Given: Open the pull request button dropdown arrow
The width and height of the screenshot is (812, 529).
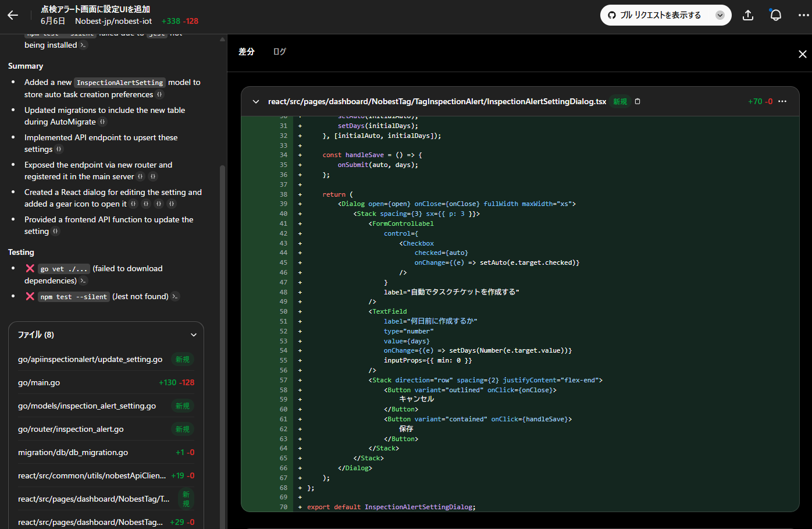Looking at the screenshot, I should coord(720,16).
